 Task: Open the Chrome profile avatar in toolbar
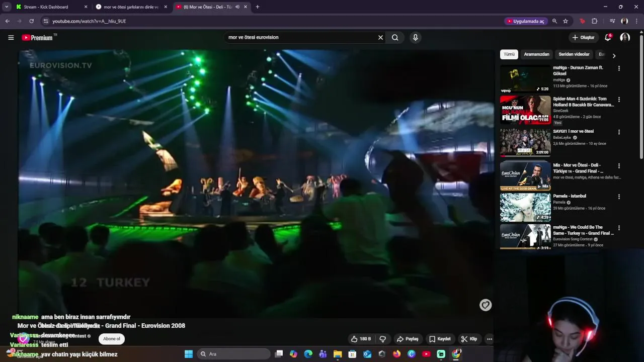[x=624, y=21]
